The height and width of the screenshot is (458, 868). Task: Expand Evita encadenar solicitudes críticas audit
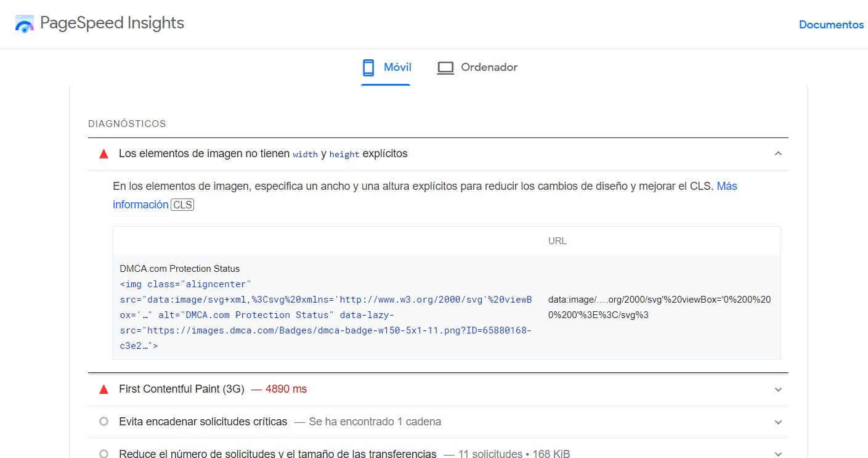[779, 422]
